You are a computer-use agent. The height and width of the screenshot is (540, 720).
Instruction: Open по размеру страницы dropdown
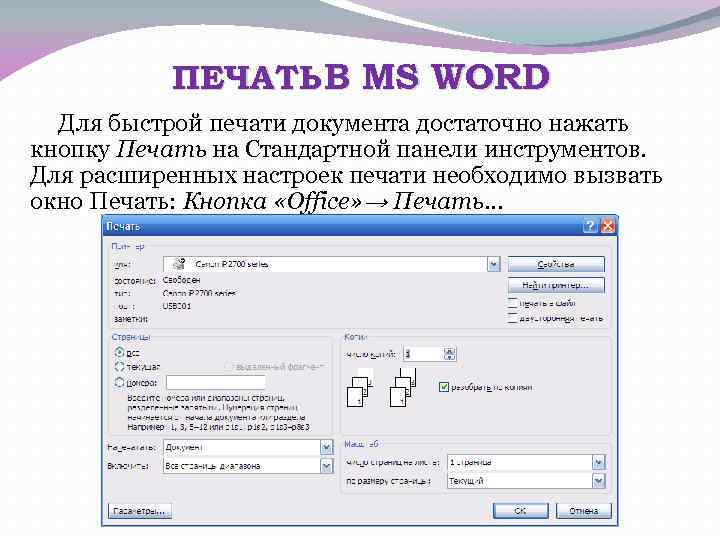click(599, 481)
